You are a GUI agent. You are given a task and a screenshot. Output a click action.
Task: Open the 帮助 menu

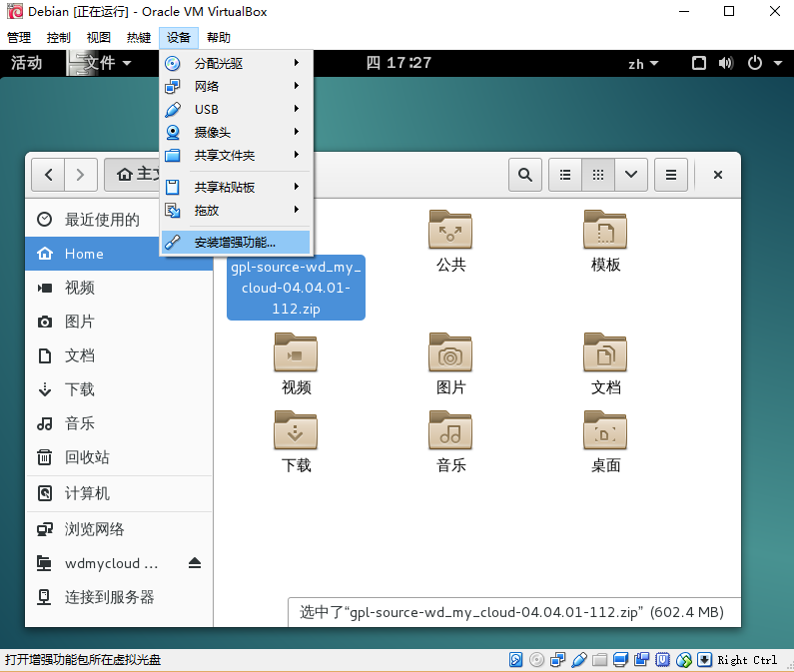(x=219, y=38)
